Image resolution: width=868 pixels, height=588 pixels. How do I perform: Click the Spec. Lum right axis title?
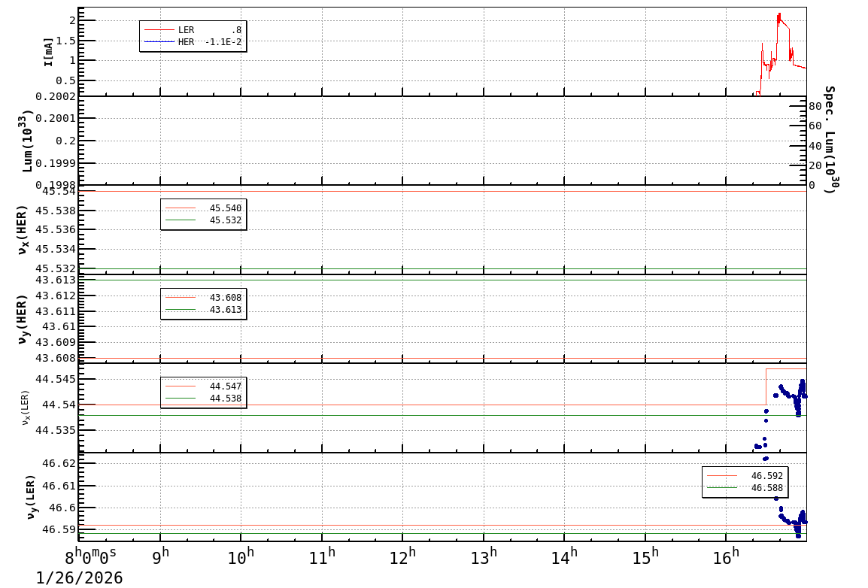coord(829,139)
